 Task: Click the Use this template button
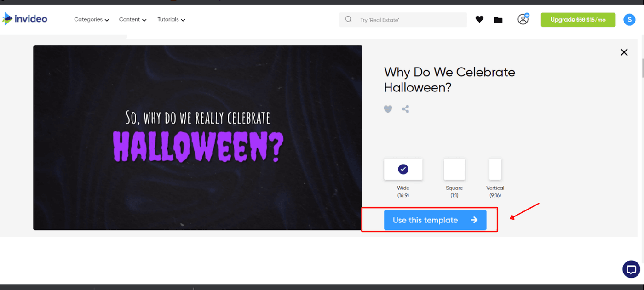coord(435,220)
